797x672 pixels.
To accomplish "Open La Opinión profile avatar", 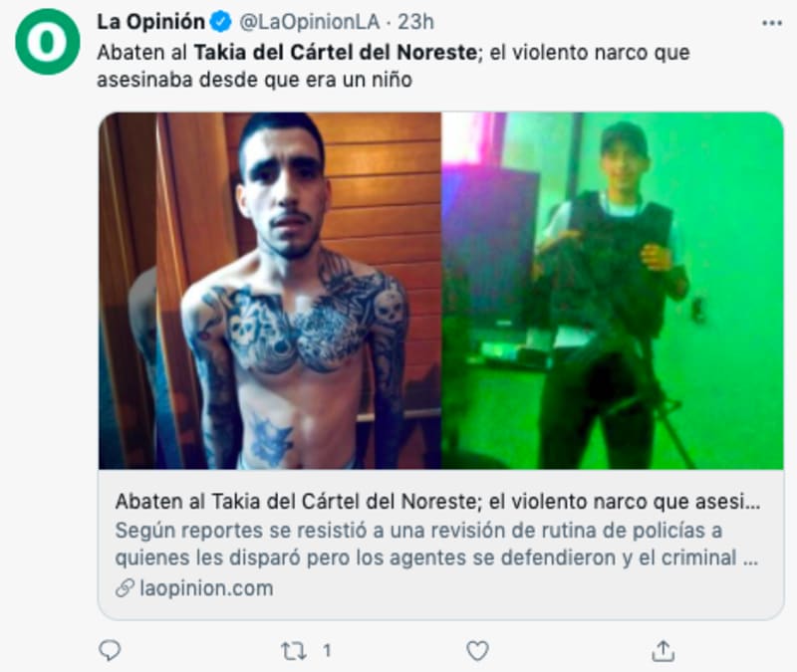I will click(x=47, y=42).
